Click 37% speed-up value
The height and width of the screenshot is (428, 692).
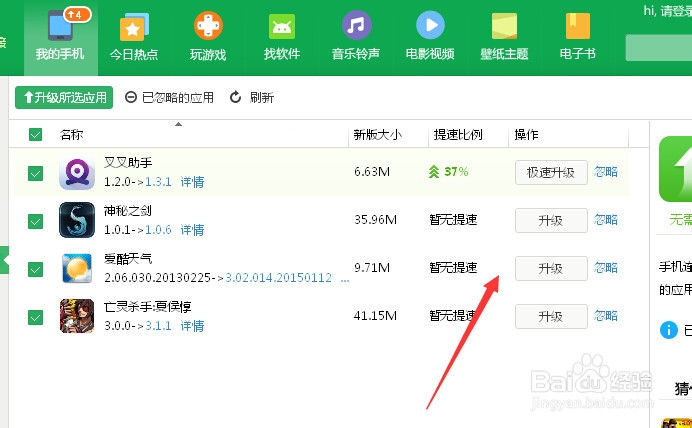(x=456, y=172)
